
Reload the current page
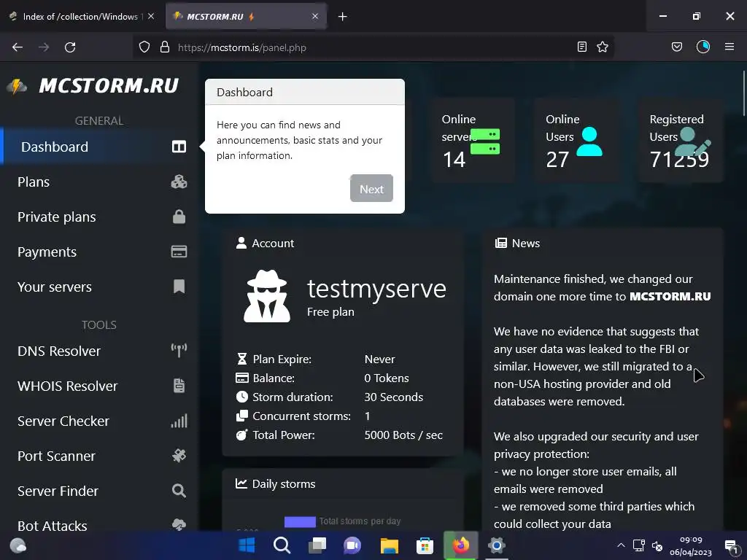pos(70,47)
